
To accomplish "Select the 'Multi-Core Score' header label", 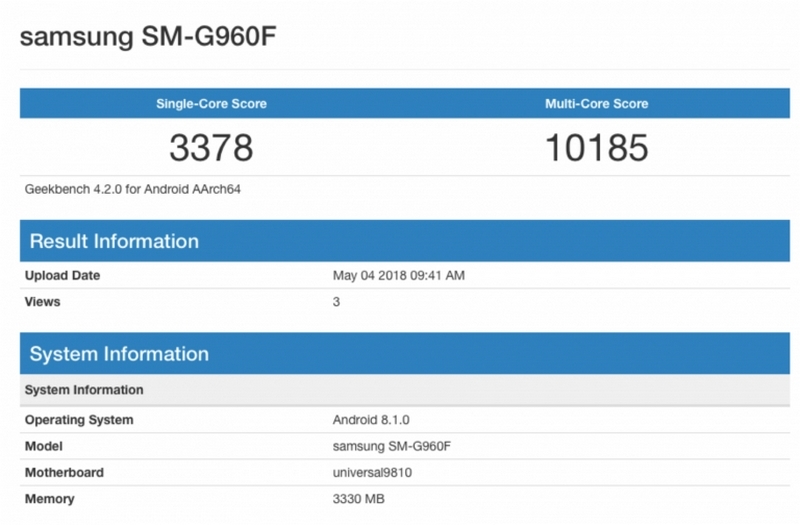I will tap(596, 104).
